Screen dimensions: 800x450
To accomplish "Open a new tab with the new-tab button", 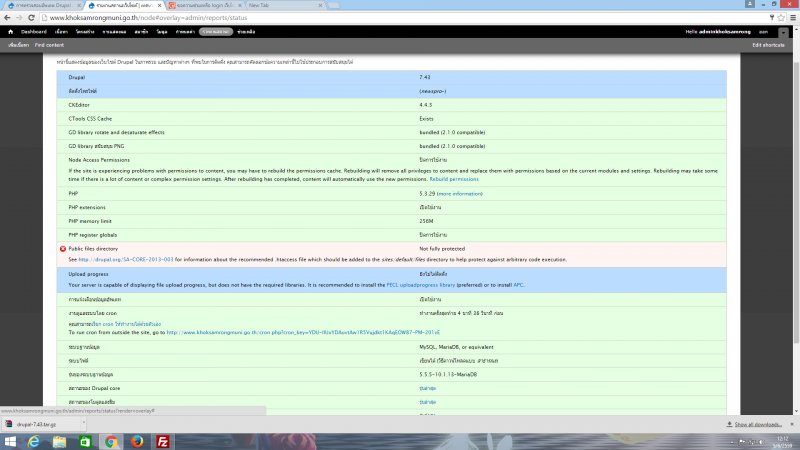I will click(334, 6).
